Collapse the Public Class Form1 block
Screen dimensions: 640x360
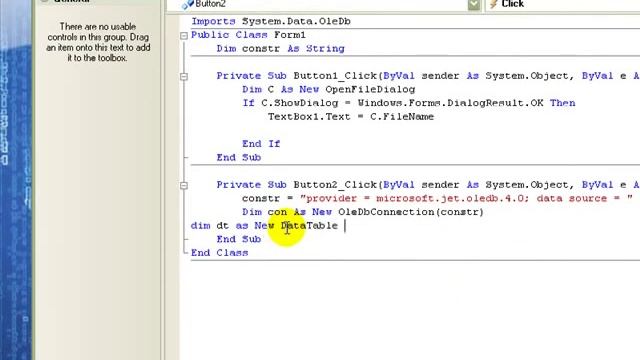[184, 36]
